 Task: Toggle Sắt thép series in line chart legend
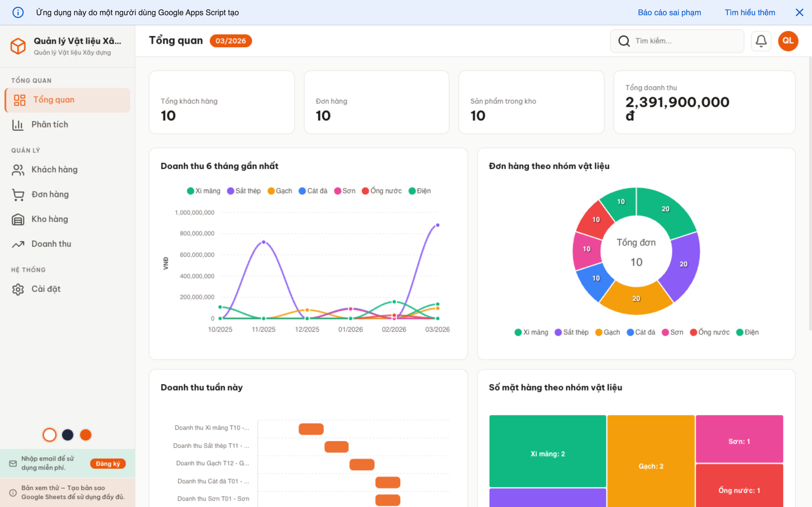point(244,191)
